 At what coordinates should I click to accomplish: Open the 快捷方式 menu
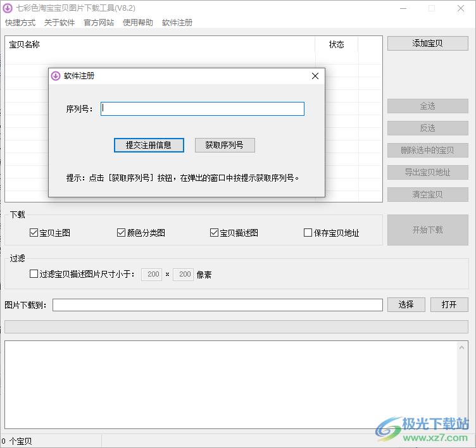click(20, 23)
